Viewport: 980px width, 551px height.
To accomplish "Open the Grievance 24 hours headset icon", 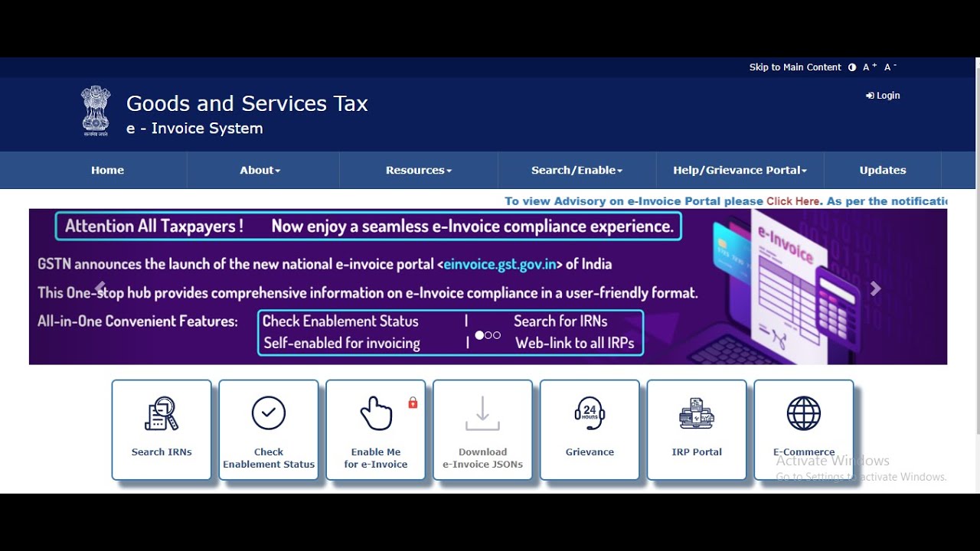I will [590, 413].
